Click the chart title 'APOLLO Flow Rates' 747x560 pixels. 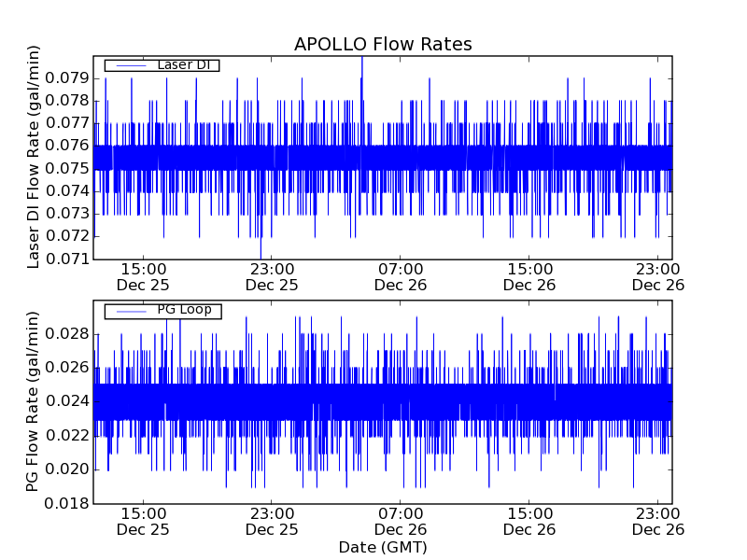(x=383, y=44)
